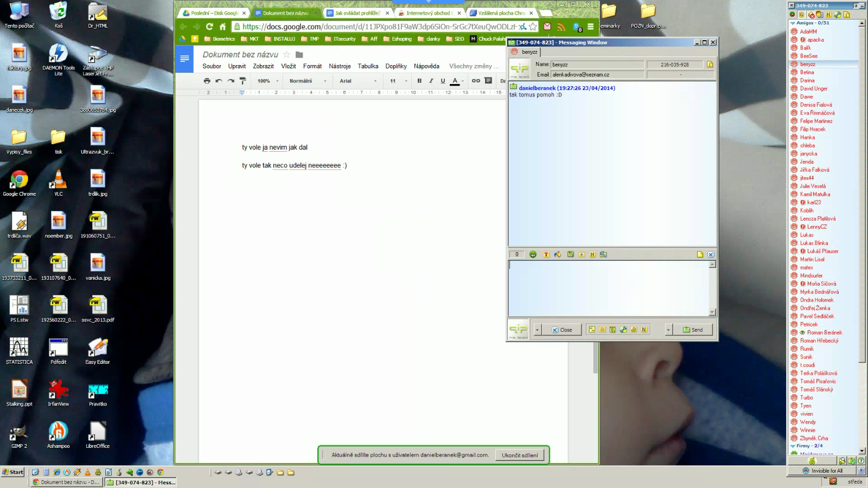Open the Normální paragraph style dropdown
This screenshot has width=868, height=488.
pos(308,81)
